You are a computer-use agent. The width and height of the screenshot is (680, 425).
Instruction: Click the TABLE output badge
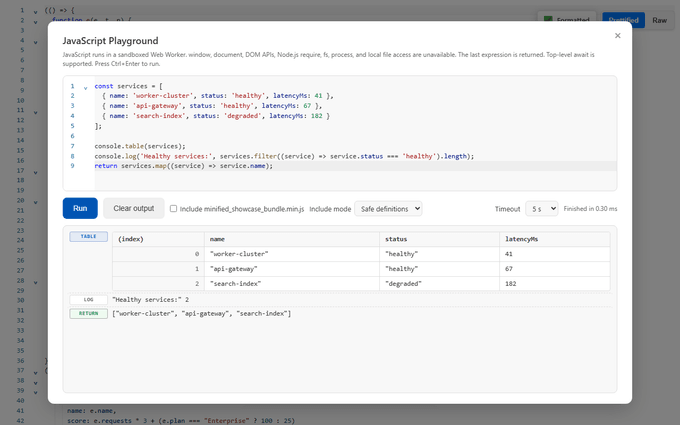coord(88,236)
